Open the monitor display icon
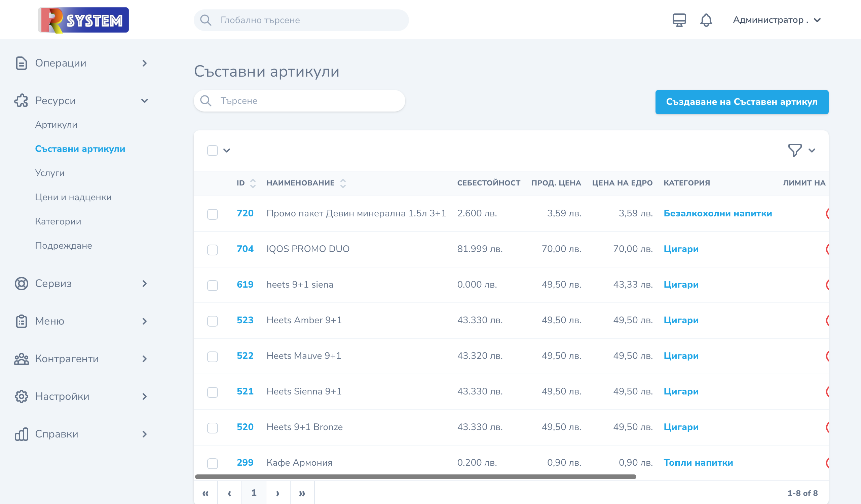The image size is (861, 504). point(679,20)
